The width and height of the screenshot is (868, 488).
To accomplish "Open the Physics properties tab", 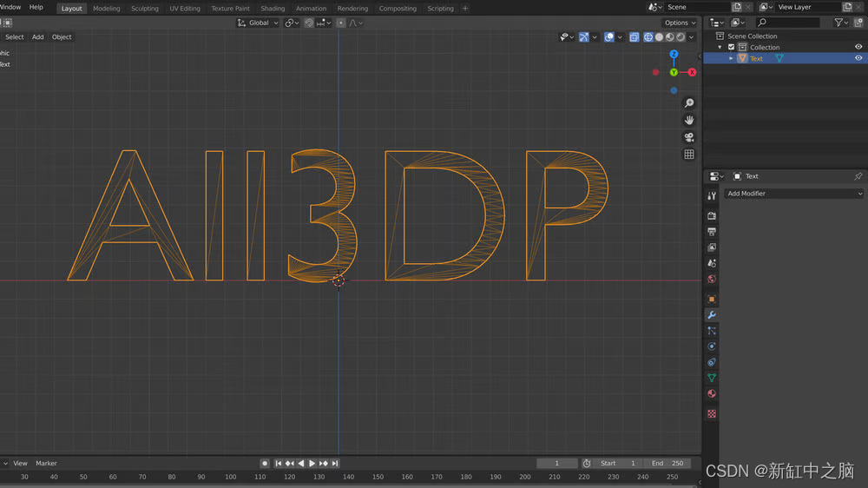I will [x=712, y=346].
